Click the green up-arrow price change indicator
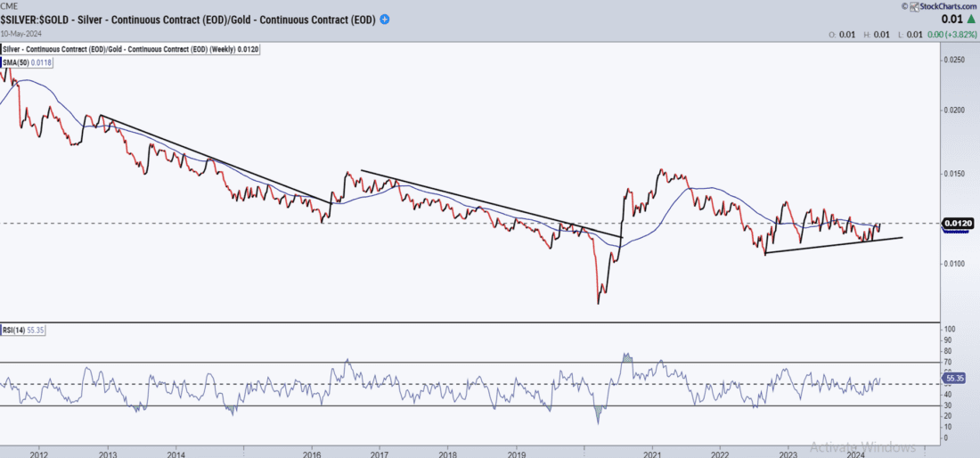The height and width of the screenshot is (458, 980). pyautogui.click(x=969, y=19)
